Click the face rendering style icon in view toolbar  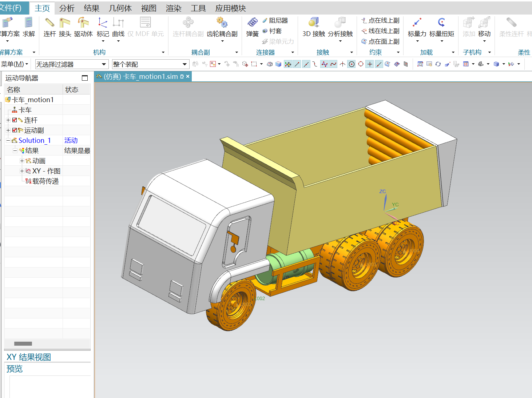coord(496,64)
